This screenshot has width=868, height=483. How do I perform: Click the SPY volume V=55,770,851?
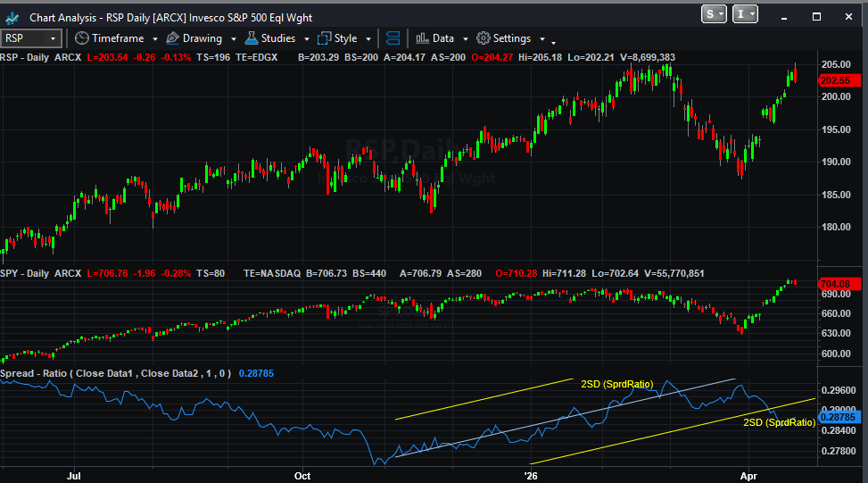(674, 273)
